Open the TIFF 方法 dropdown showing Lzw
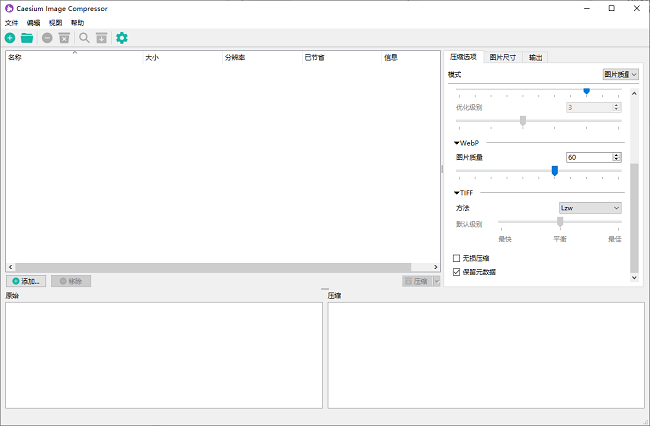 589,208
